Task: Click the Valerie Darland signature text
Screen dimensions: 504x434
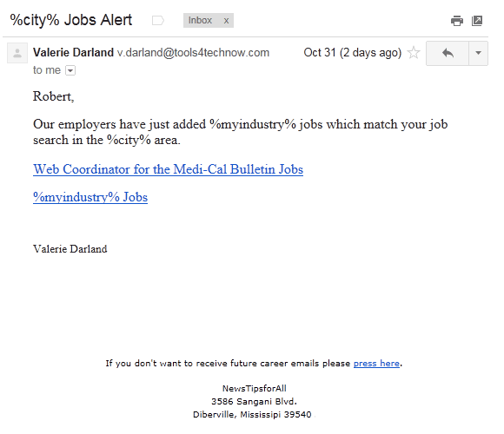Action: (70, 249)
